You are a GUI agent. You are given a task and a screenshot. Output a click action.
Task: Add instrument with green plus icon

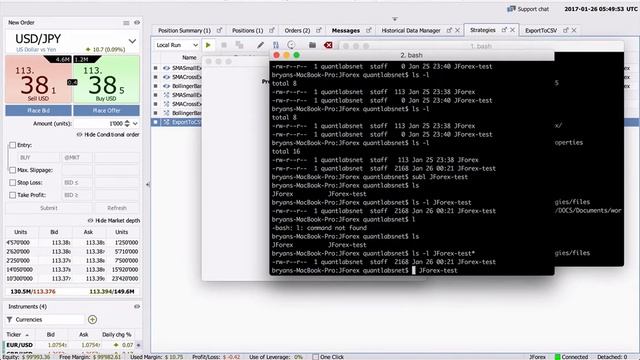coord(92,320)
